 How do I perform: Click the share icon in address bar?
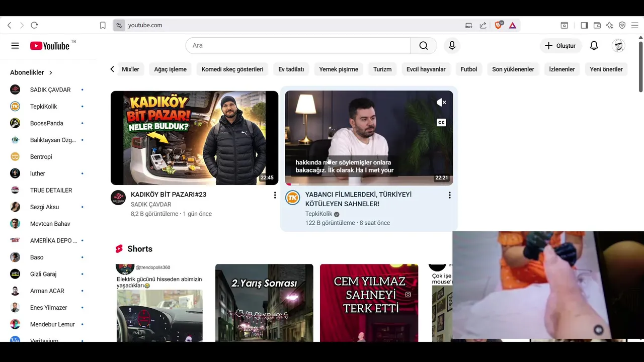tap(483, 25)
